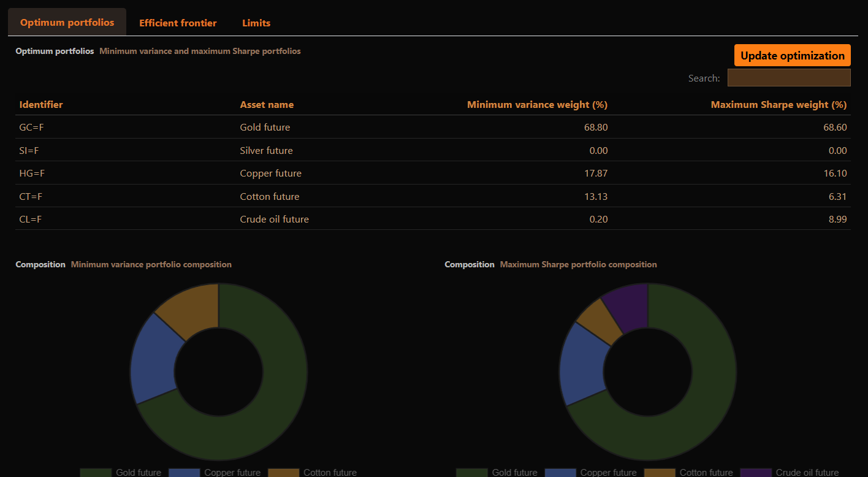The height and width of the screenshot is (477, 868).
Task: Select the Crude oil future asset row
Action: point(274,219)
